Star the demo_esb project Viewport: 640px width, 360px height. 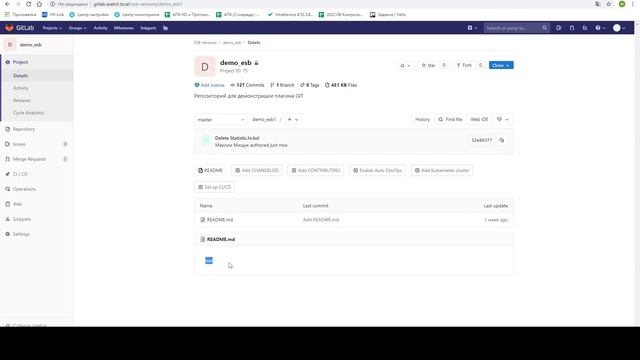428,65
